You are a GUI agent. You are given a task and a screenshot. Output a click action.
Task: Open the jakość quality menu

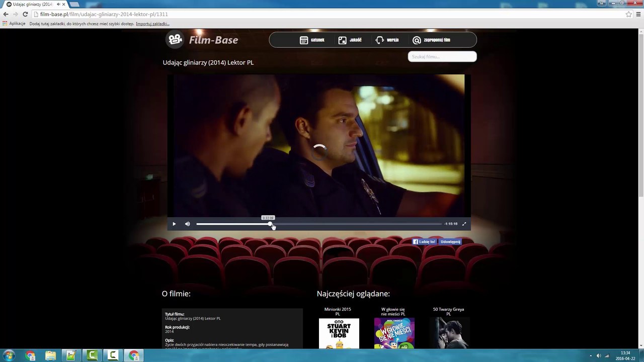pyautogui.click(x=350, y=40)
